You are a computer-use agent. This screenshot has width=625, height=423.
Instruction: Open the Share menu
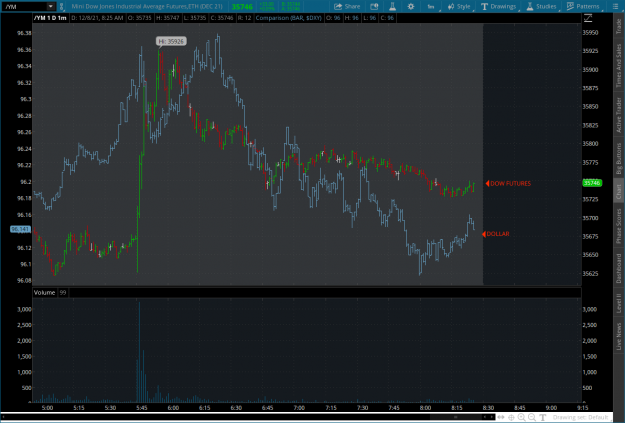(x=347, y=6)
